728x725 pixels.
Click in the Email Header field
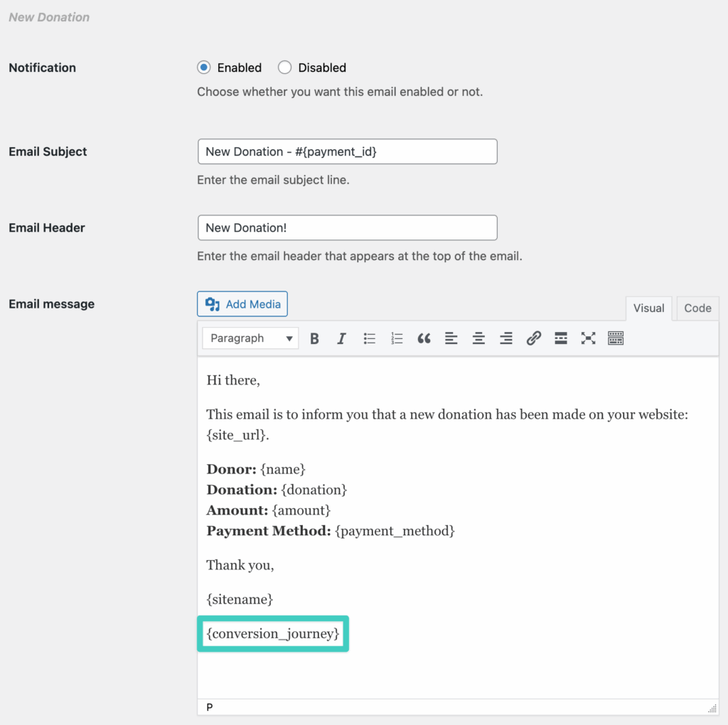pos(347,227)
